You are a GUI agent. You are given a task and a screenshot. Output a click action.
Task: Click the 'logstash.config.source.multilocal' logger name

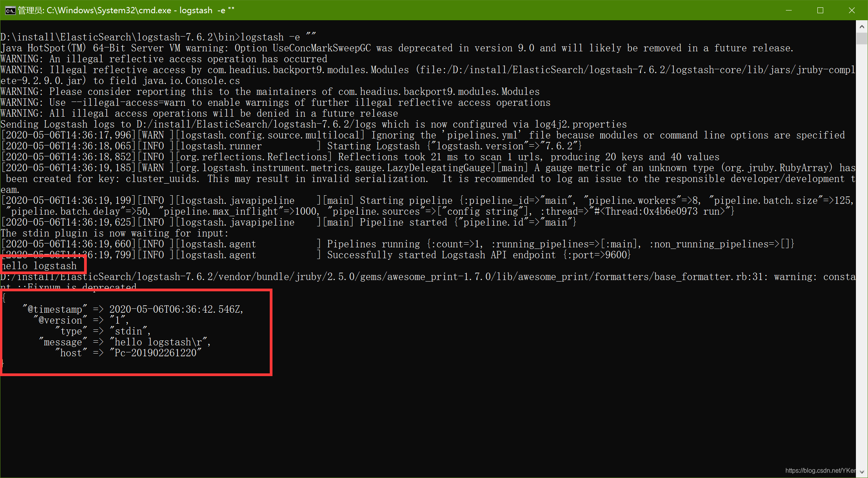click(x=270, y=135)
